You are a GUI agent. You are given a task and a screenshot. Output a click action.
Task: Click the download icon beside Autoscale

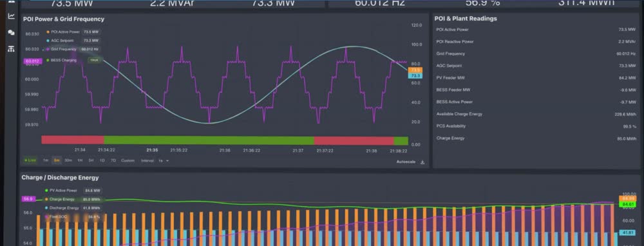pos(422,162)
